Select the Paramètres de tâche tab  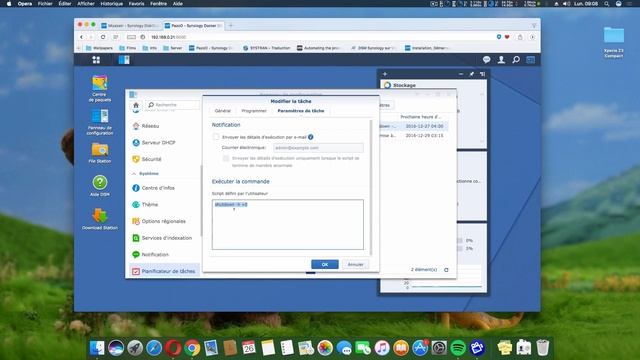pyautogui.click(x=301, y=111)
